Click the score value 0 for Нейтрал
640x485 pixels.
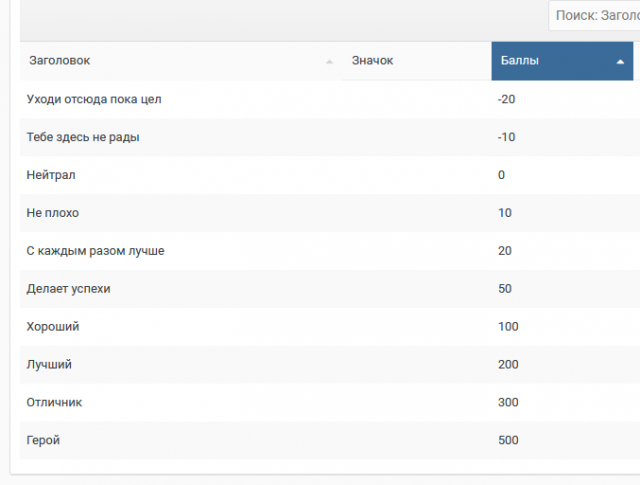[501, 175]
